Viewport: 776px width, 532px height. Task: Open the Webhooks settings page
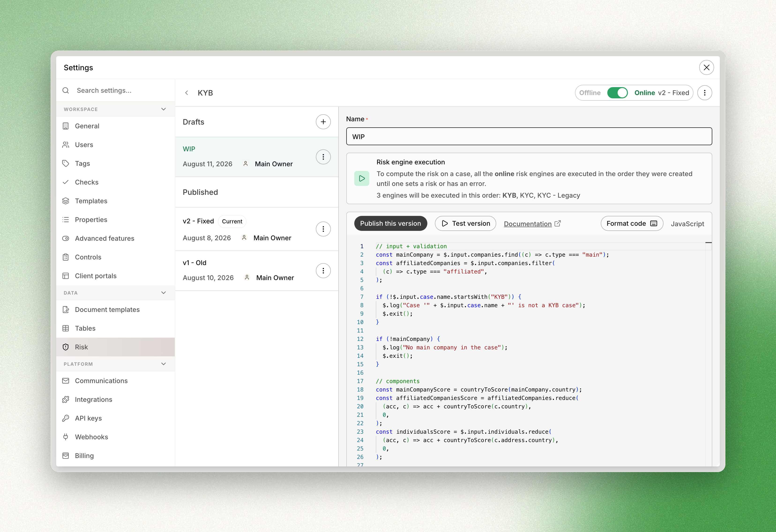(x=116, y=436)
